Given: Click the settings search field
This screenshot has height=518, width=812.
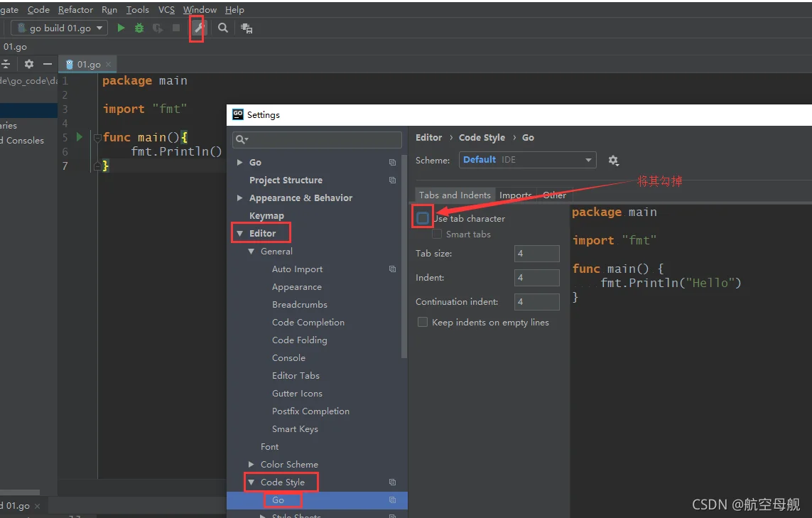Looking at the screenshot, I should 318,139.
